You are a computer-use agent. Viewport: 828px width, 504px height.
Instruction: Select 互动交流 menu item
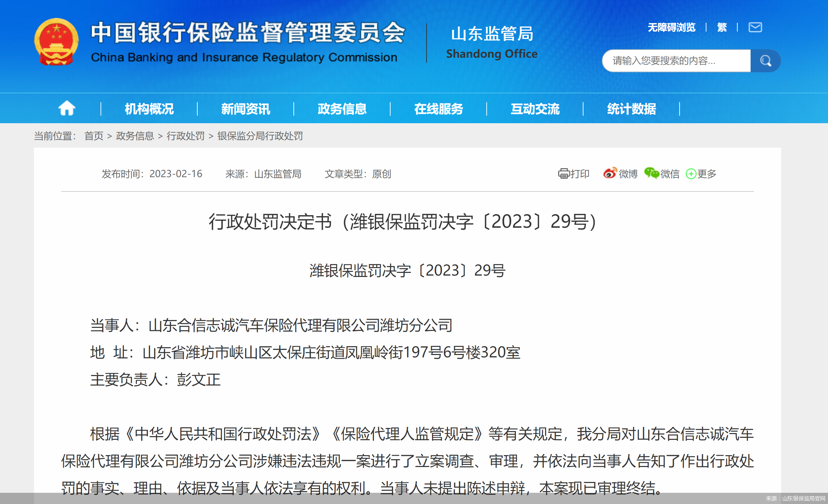point(535,109)
